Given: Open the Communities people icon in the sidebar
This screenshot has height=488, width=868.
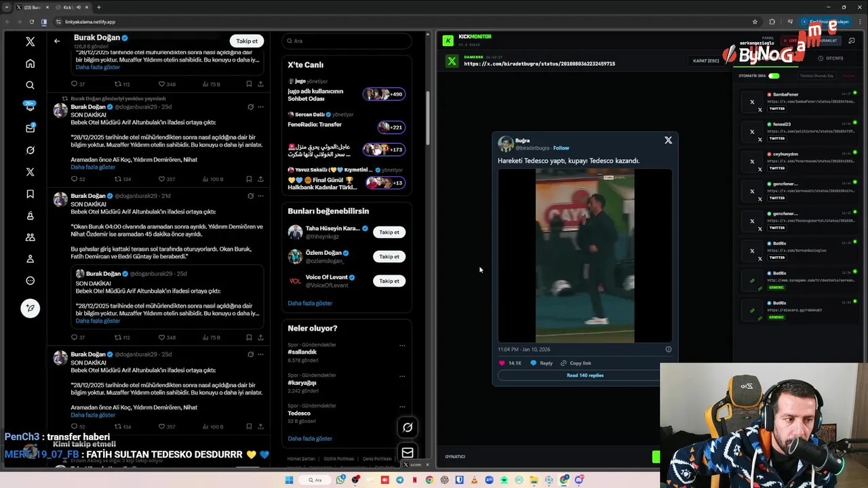Looking at the screenshot, I should [30, 237].
